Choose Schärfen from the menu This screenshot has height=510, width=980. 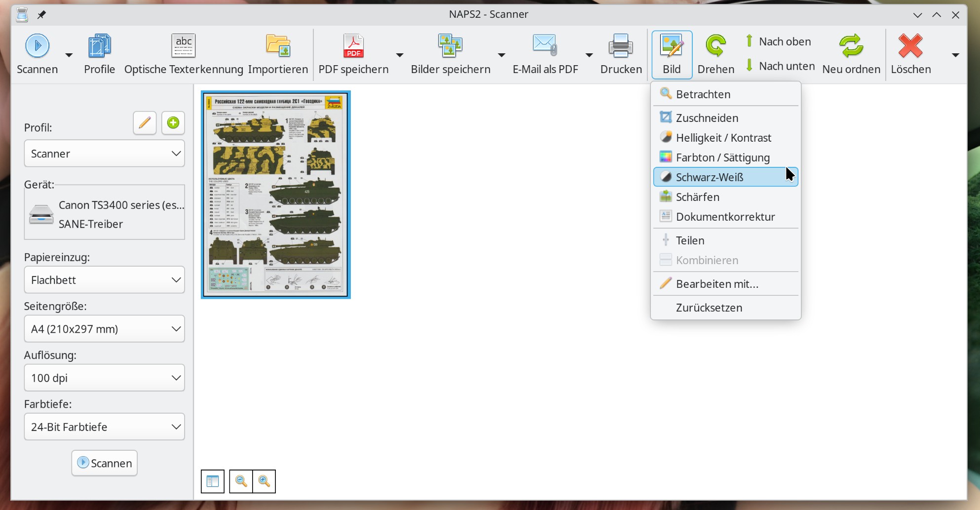(x=725, y=196)
